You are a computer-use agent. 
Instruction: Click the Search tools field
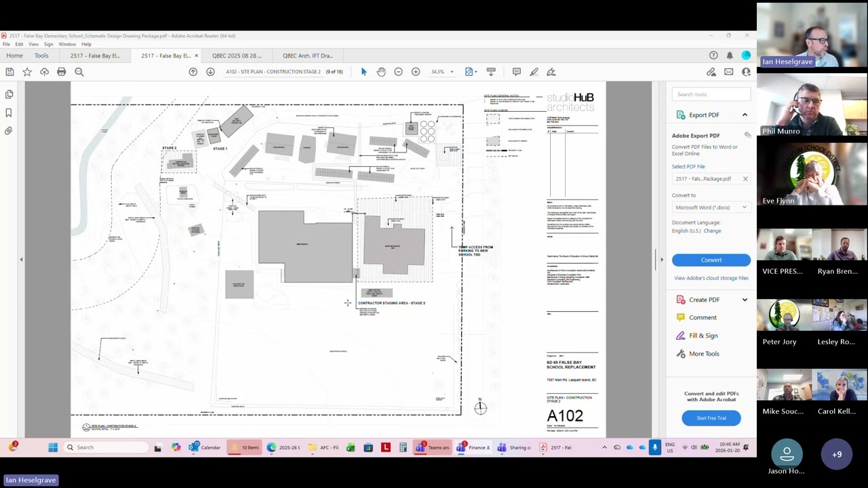(711, 94)
